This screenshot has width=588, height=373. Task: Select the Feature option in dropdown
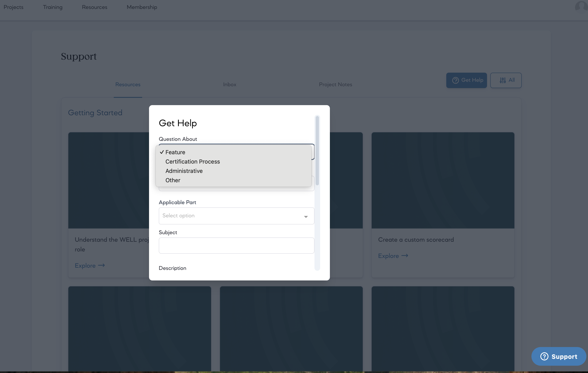click(233, 152)
